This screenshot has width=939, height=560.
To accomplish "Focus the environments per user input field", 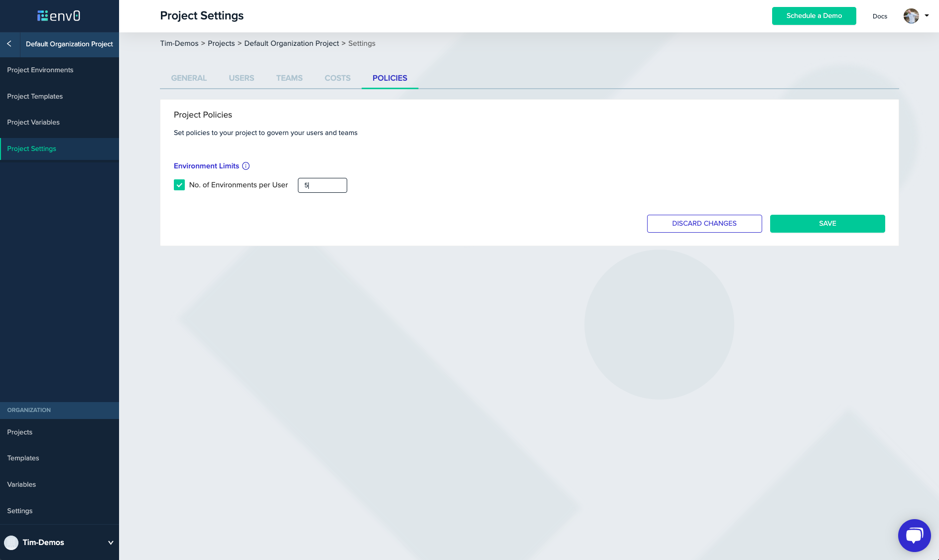I will point(322,185).
